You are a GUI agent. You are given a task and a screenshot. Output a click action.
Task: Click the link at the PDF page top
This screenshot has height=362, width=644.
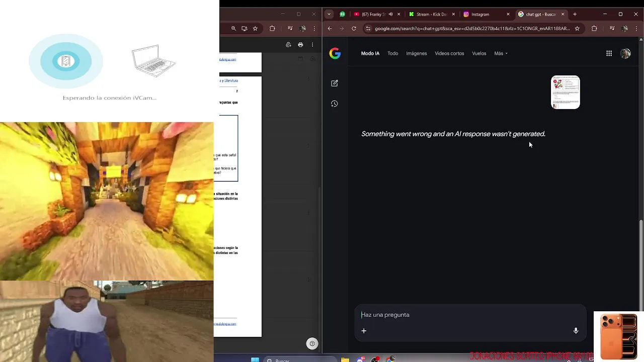(x=227, y=59)
